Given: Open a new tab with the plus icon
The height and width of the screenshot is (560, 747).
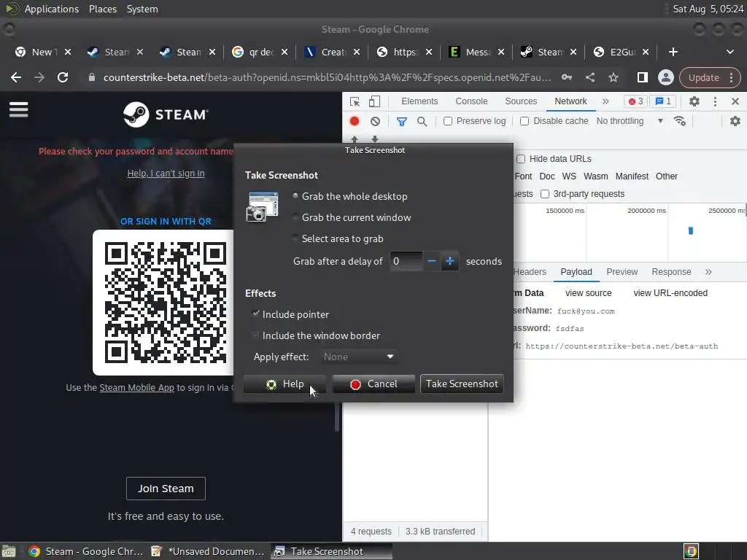Looking at the screenshot, I should pyautogui.click(x=673, y=52).
